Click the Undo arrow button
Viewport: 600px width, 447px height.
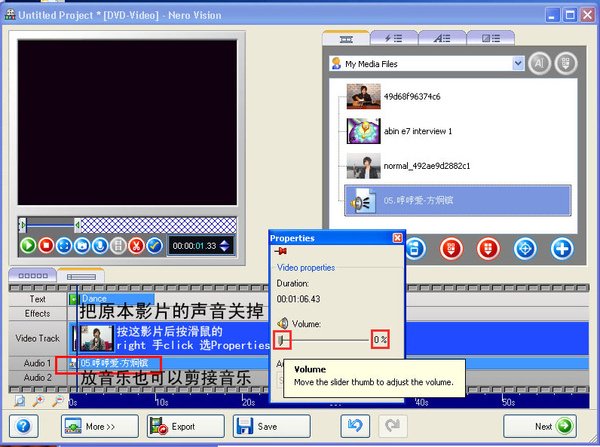tap(355, 426)
